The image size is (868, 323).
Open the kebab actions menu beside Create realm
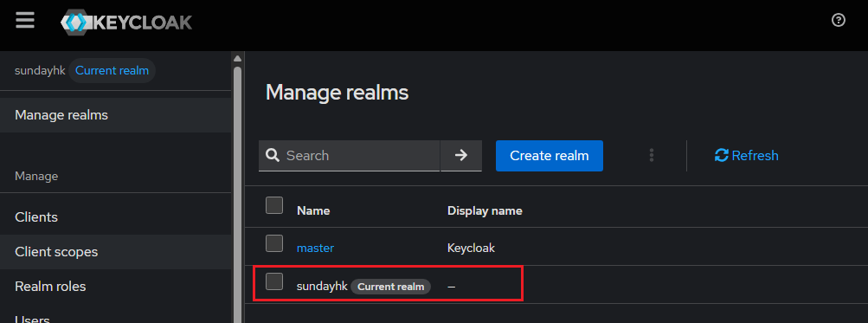(x=652, y=156)
